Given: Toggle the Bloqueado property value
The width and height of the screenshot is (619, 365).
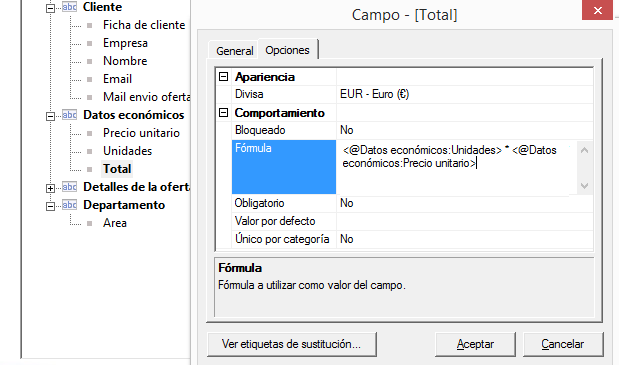Looking at the screenshot, I should (465, 130).
